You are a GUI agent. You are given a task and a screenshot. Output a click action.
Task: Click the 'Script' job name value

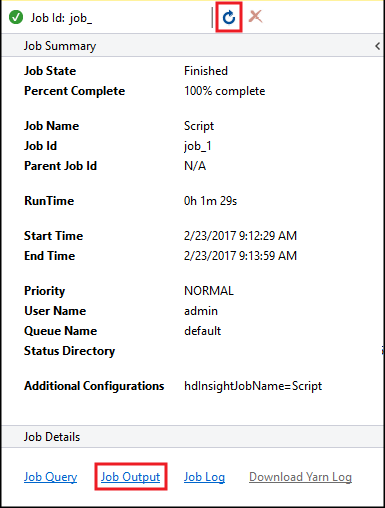[199, 126]
